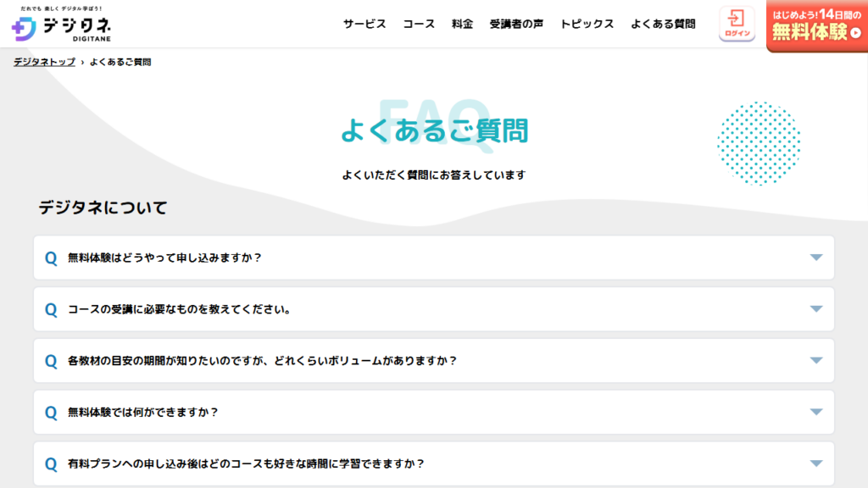Start the 14日間の無料体験 free trial
This screenshot has width=868, height=488.
[817, 25]
